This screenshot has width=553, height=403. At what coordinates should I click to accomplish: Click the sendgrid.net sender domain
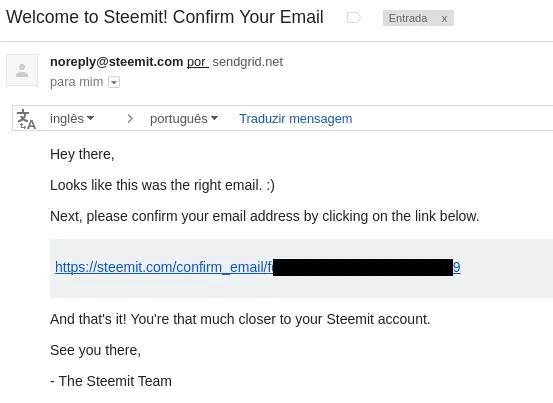tap(248, 62)
